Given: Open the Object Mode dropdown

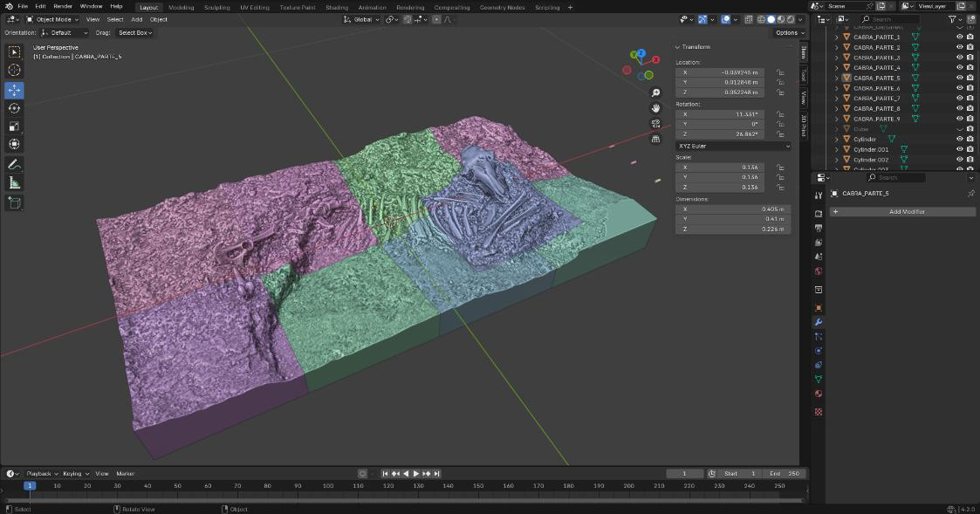Looking at the screenshot, I should pyautogui.click(x=52, y=19).
